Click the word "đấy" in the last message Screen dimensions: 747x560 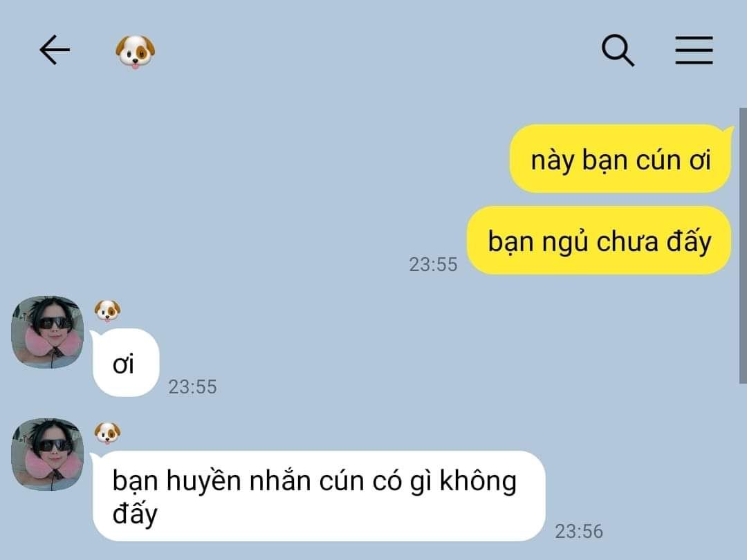tap(135, 514)
